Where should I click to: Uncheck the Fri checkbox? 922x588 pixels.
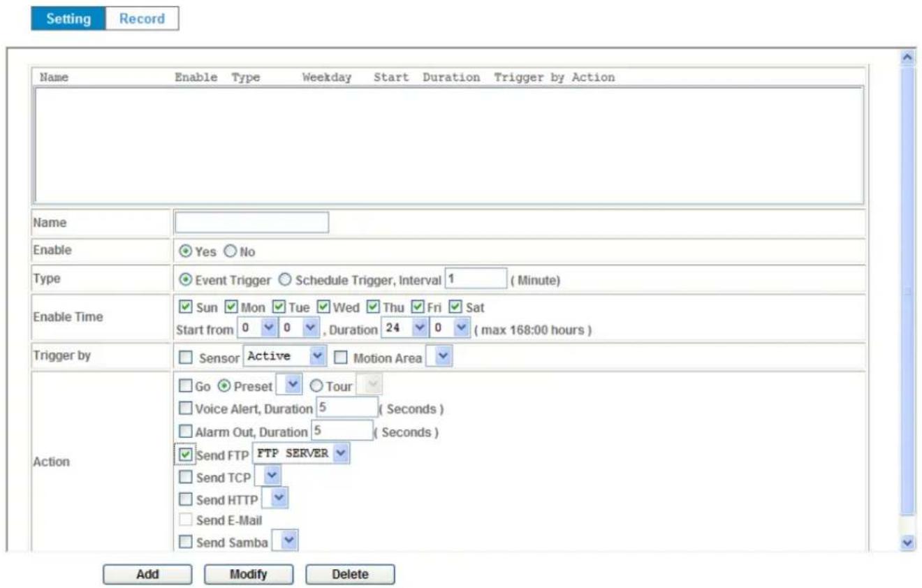pyautogui.click(x=417, y=307)
